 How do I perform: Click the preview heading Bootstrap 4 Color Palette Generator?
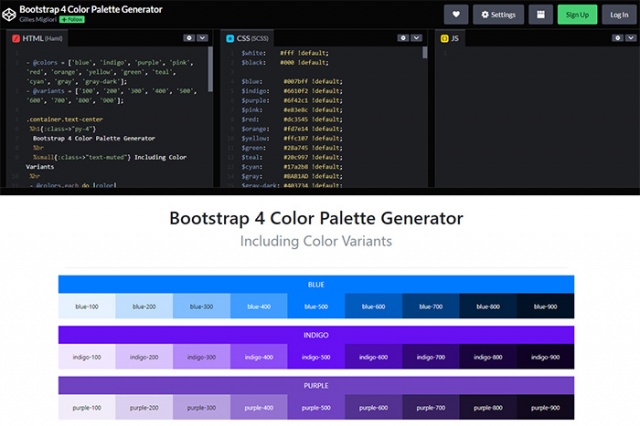[316, 218]
